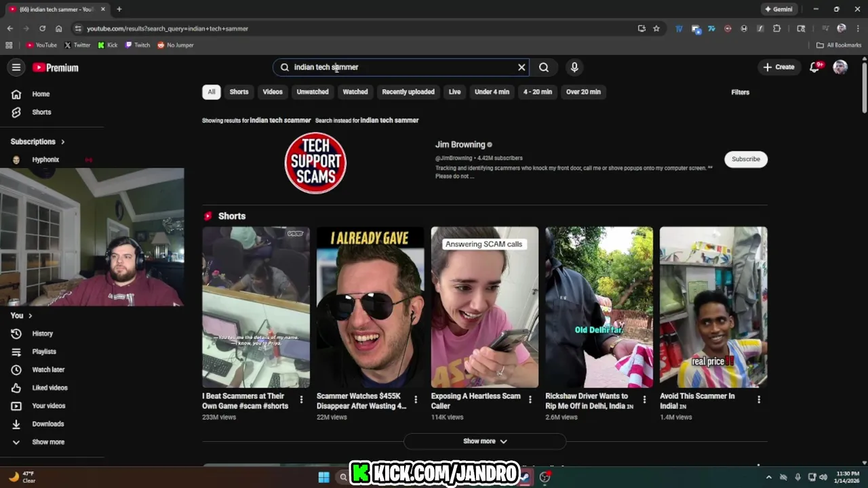Open Gemini in the Chrome toolbar

[778, 9]
